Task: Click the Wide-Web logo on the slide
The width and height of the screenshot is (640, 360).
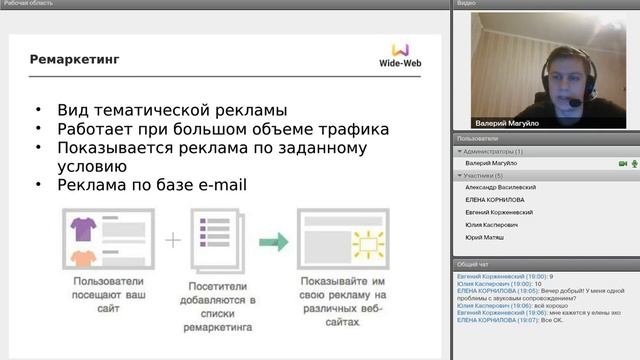Action: (x=400, y=56)
